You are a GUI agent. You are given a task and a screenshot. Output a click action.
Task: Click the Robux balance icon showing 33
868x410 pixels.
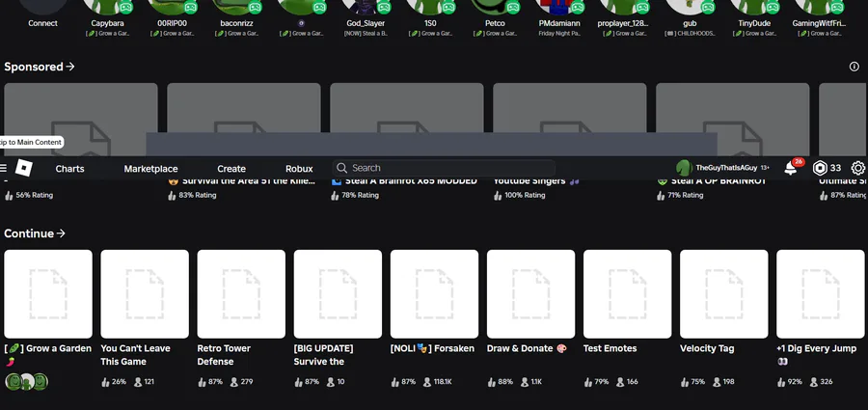(x=820, y=168)
